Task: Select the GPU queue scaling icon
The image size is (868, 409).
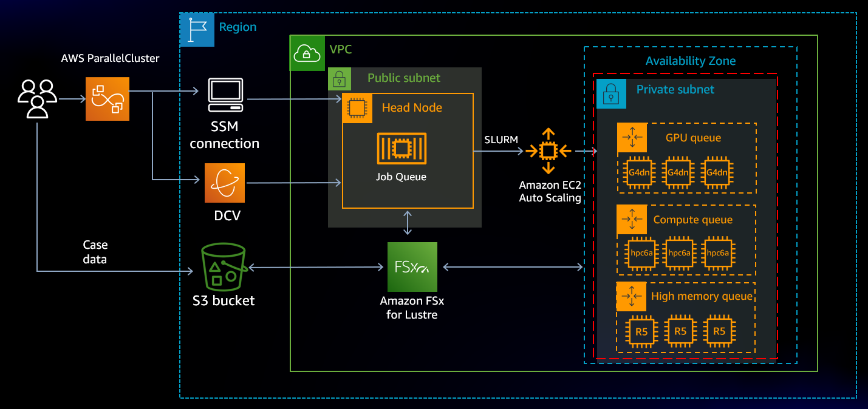Action: click(x=632, y=138)
